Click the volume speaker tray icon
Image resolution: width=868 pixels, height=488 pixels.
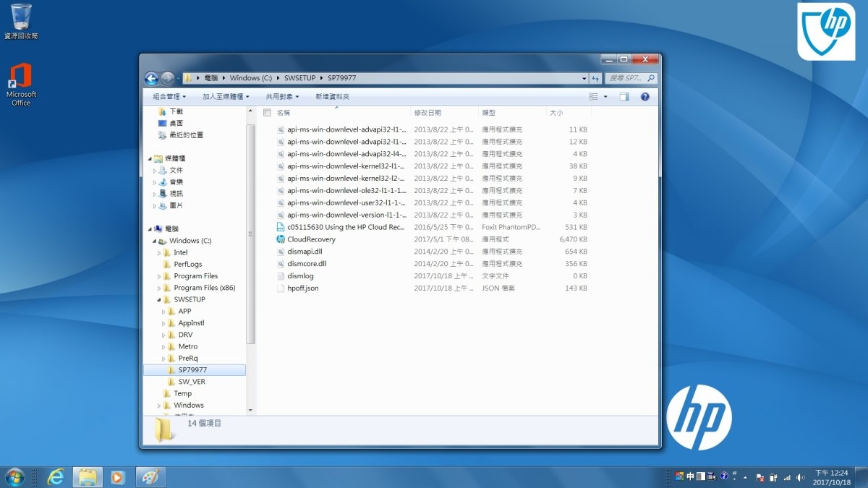[x=799, y=477]
